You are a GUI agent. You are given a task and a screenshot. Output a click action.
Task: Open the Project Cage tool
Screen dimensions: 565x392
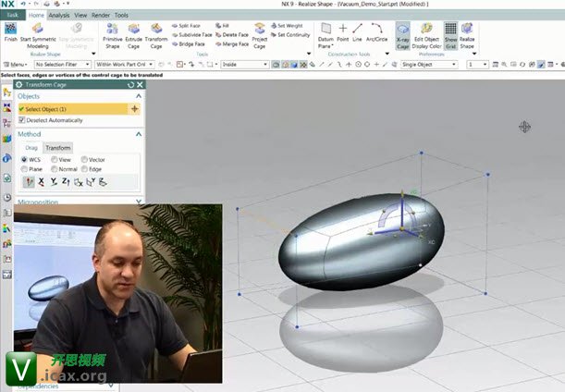pyautogui.click(x=260, y=36)
